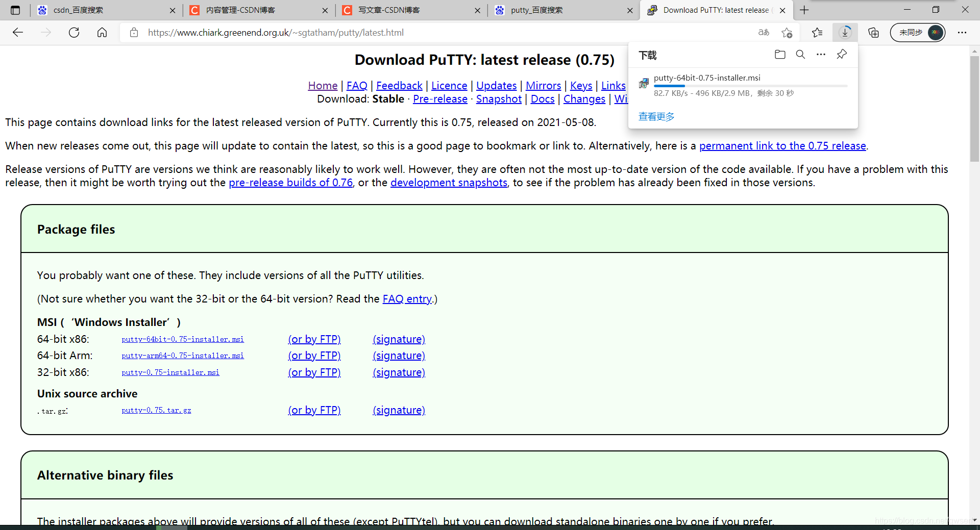Open the downloads folder

(780, 55)
